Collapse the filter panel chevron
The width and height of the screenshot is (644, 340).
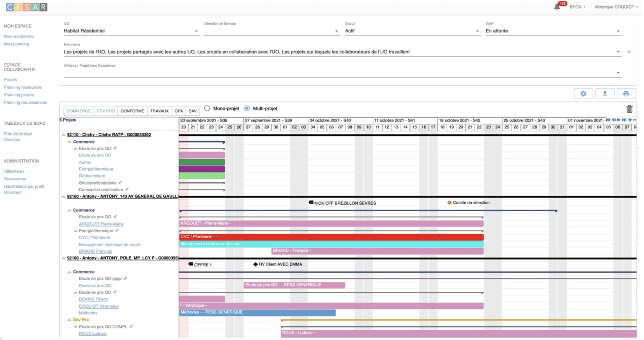(629, 52)
